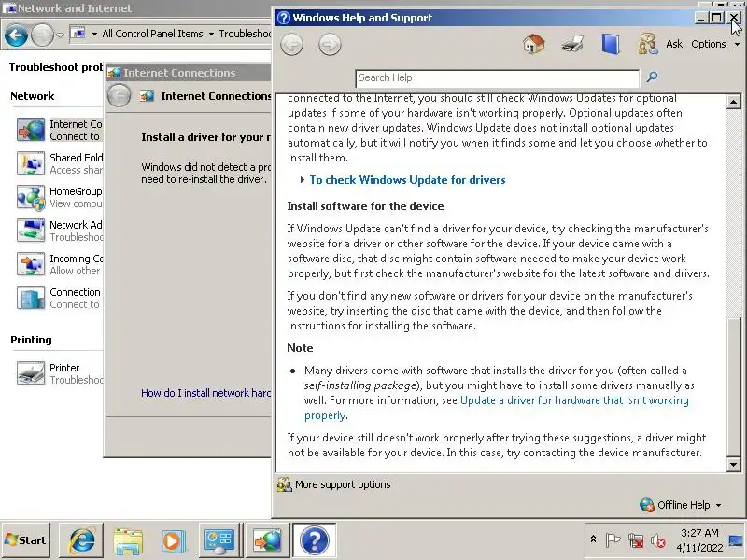Click All Control Panel Items breadcrumb
Image resolution: width=747 pixels, height=560 pixels.
(152, 34)
